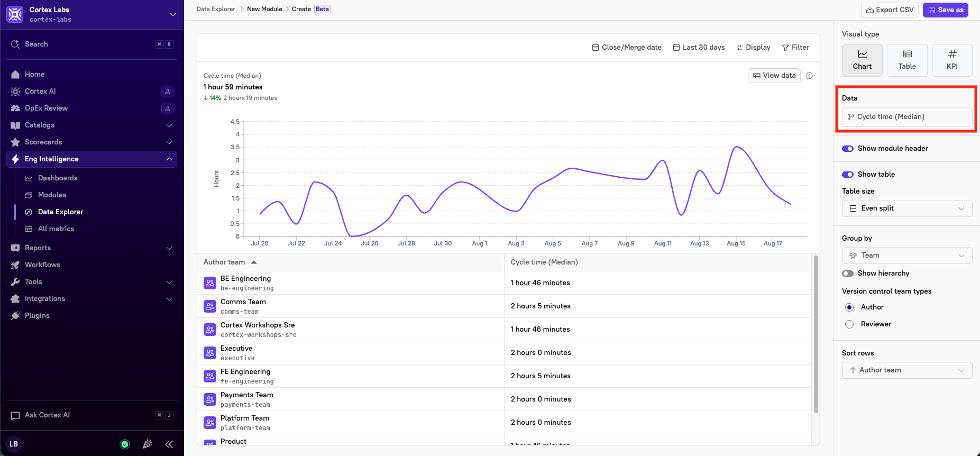Click the Scorecards star icon
Image resolution: width=980 pixels, height=456 pixels.
point(15,142)
